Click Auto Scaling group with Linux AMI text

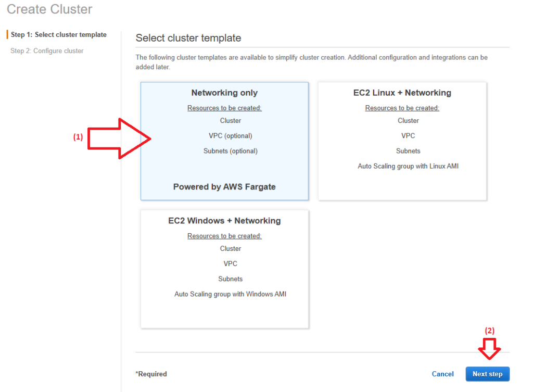click(x=408, y=167)
